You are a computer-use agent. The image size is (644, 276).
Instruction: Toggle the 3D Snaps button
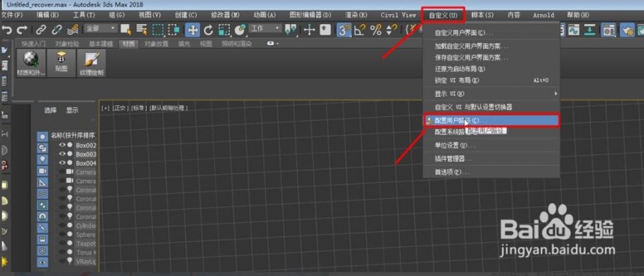point(344,29)
